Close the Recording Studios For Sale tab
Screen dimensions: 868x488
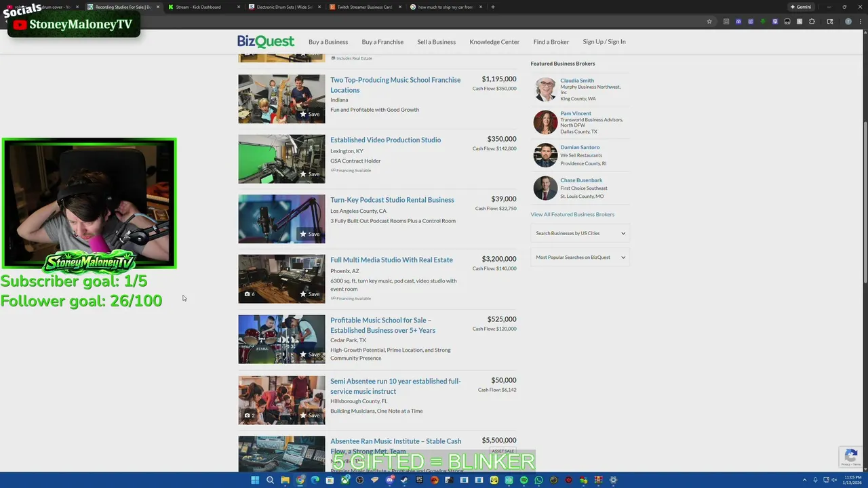[158, 7]
